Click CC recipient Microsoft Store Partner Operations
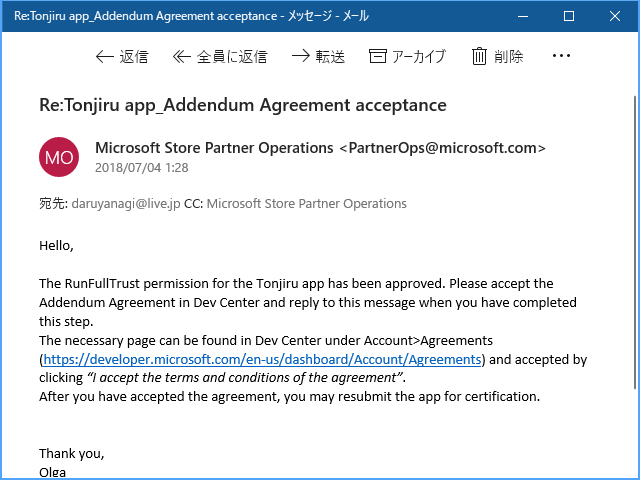The width and height of the screenshot is (640, 480). tap(307, 203)
